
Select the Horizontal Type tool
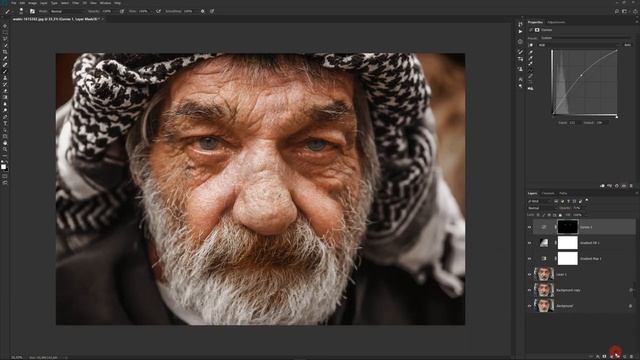pos(5,123)
